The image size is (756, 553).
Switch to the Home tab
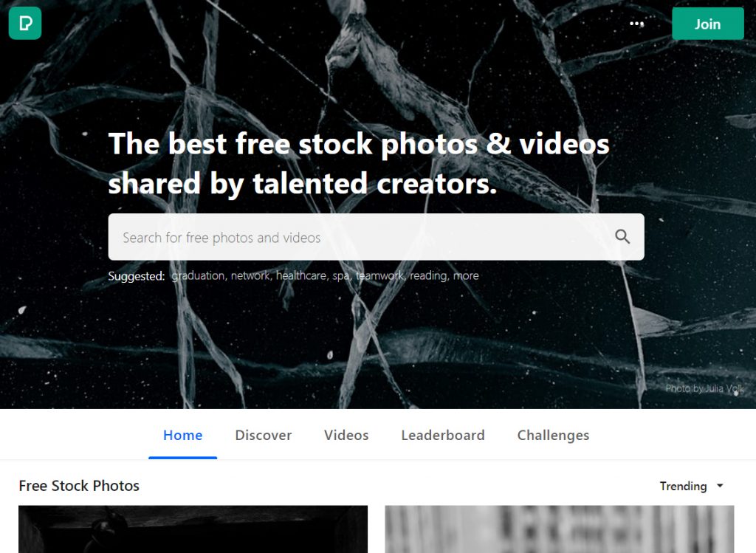click(x=183, y=436)
